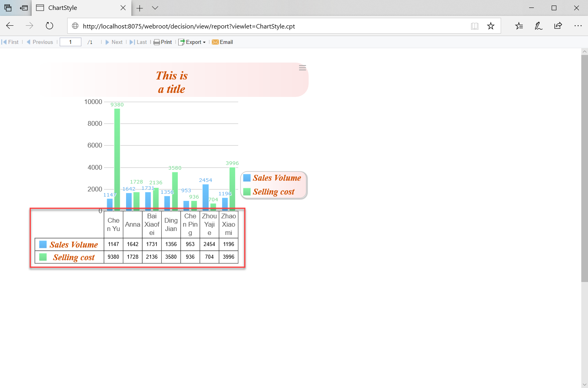Click the First page navigation icon
The height and width of the screenshot is (388, 588).
(3, 42)
